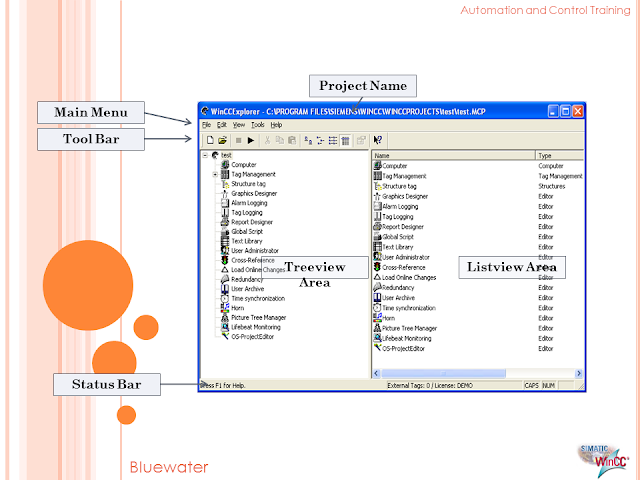Select Redundancy in the list view
Screen dimensions: 640x480
398,288
